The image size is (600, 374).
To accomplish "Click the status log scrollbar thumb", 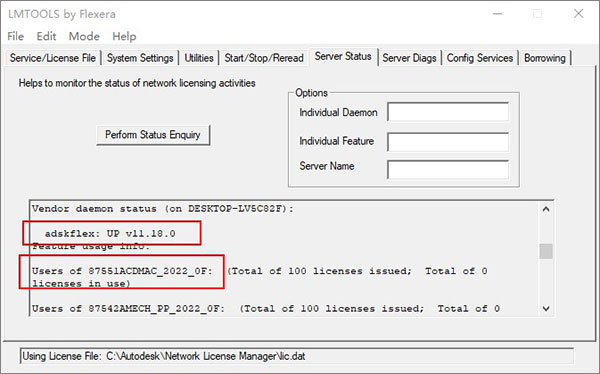I will (546, 252).
